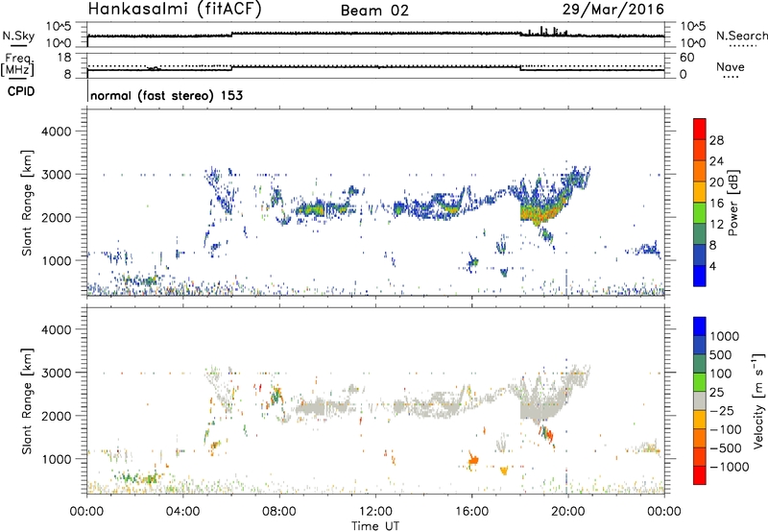Select the N.Search legend label
Screen dimensions: 768x532
click(741, 36)
